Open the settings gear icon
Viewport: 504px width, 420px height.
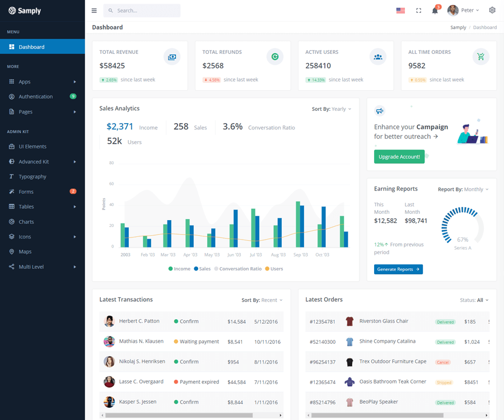pyautogui.click(x=492, y=10)
